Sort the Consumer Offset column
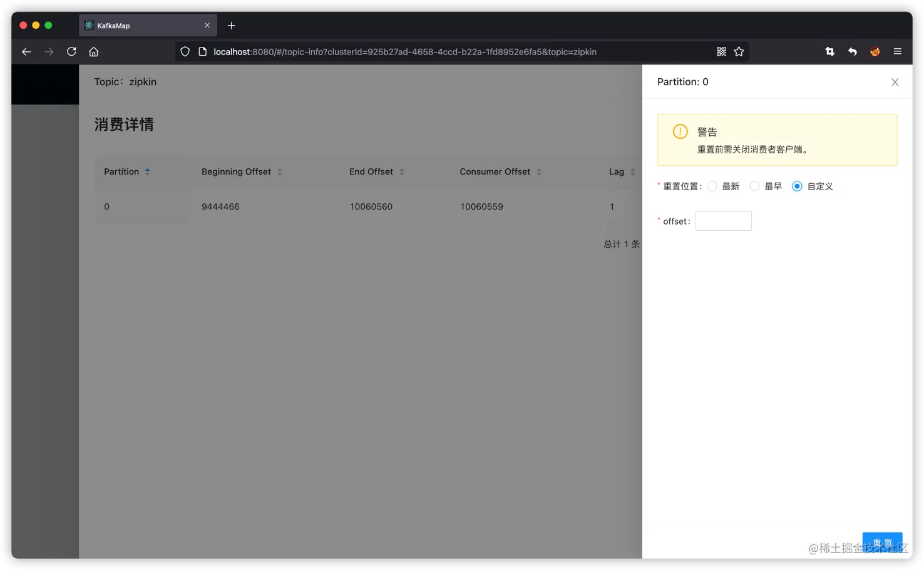This screenshot has height=570, width=924. (x=538, y=171)
